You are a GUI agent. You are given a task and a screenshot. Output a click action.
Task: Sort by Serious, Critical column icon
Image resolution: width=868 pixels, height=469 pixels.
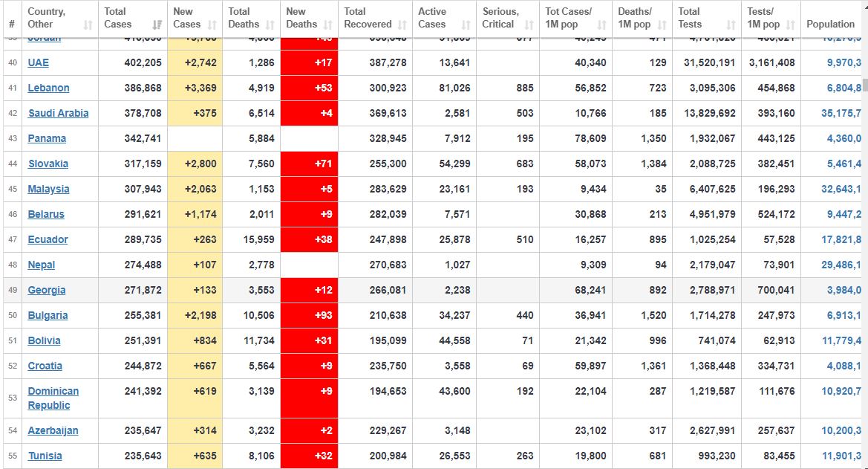click(529, 25)
